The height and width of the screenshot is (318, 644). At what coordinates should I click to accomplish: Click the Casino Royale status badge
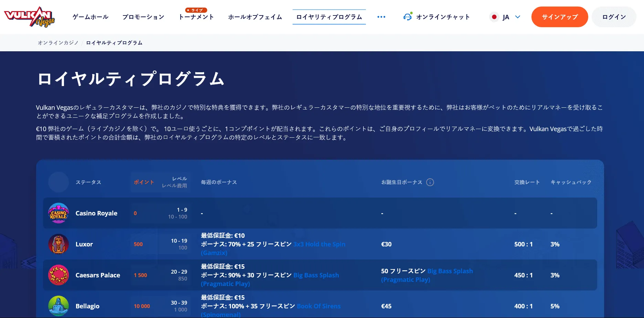click(x=59, y=213)
